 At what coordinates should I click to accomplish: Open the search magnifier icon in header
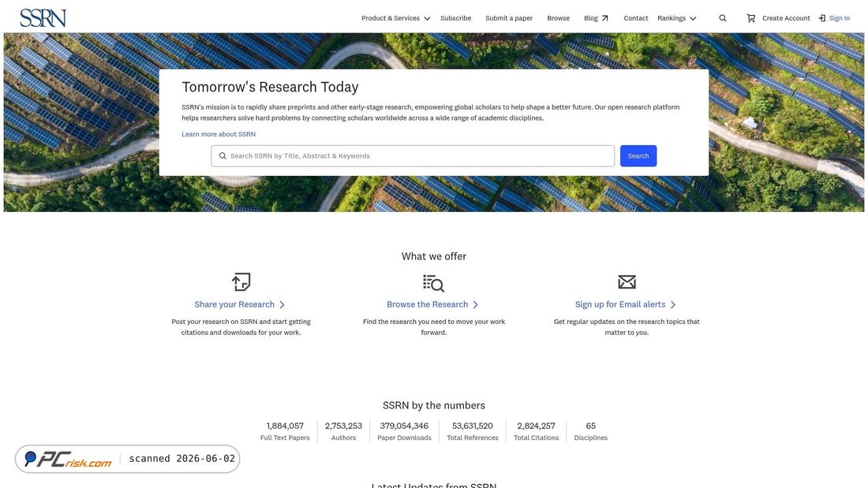[722, 18]
